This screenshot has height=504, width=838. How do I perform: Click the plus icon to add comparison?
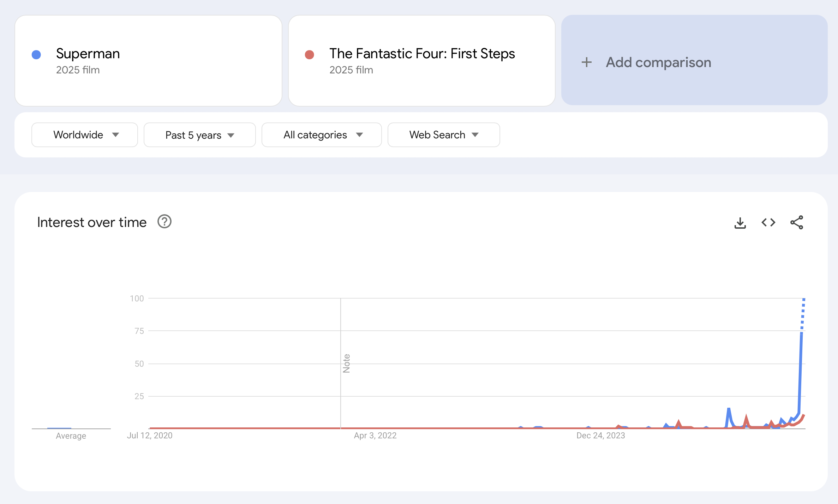click(586, 62)
